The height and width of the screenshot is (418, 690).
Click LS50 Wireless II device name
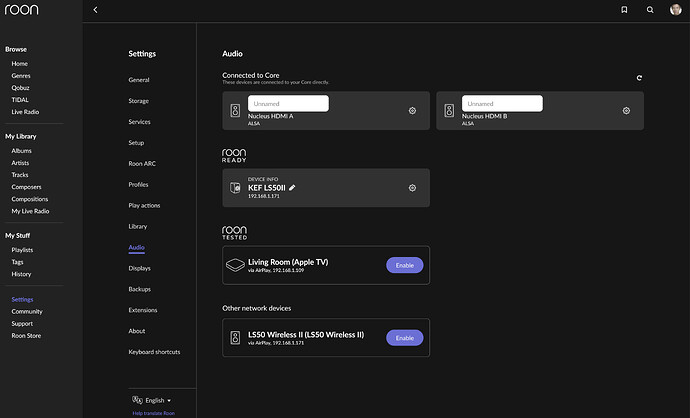pyautogui.click(x=306, y=334)
